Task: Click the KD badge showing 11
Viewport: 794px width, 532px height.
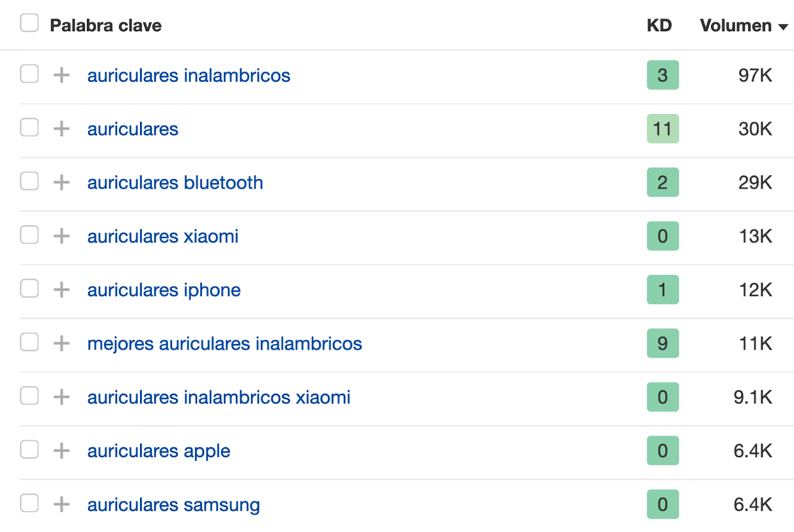Action: (x=662, y=129)
